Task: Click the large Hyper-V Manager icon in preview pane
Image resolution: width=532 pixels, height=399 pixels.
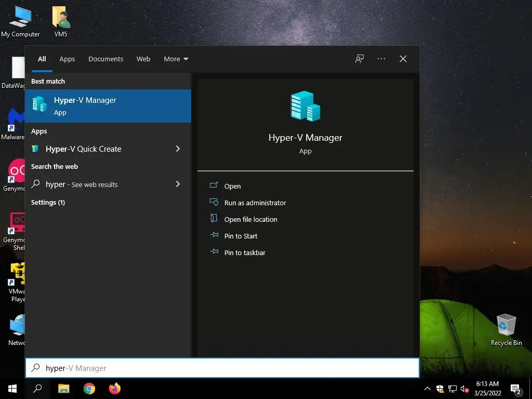Action: pyautogui.click(x=305, y=106)
